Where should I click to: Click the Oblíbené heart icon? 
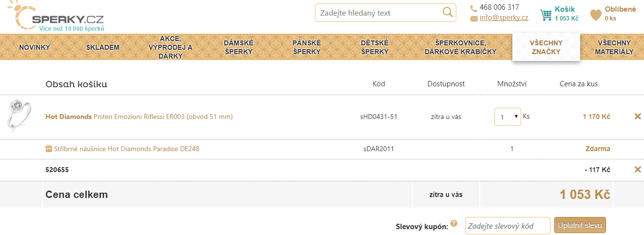pos(596,15)
